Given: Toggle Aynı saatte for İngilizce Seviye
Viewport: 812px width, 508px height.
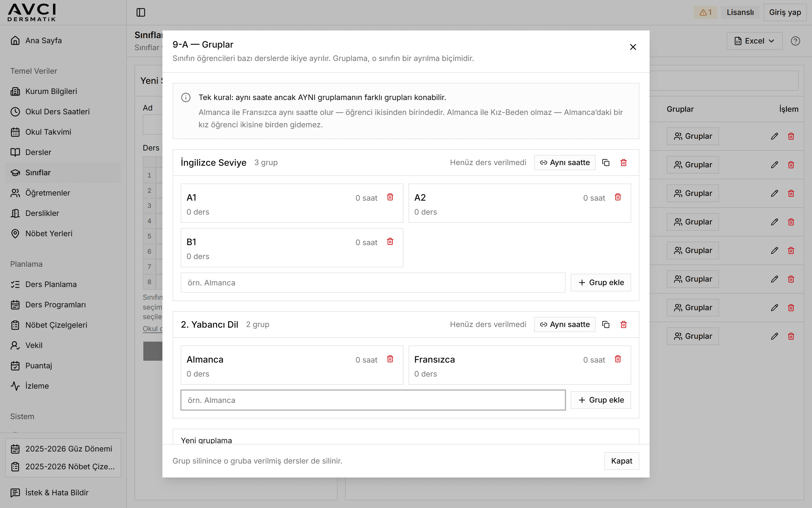Looking at the screenshot, I should [x=565, y=163].
